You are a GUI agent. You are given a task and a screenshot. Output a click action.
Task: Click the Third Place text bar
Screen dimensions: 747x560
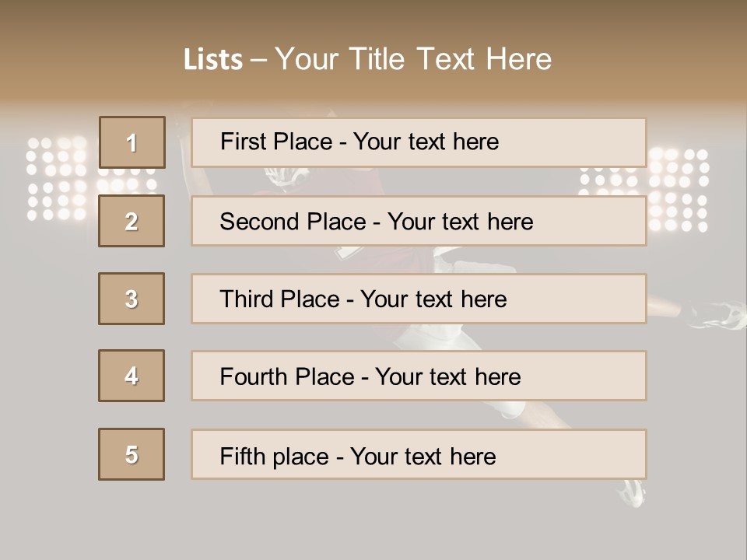pyautogui.click(x=419, y=299)
